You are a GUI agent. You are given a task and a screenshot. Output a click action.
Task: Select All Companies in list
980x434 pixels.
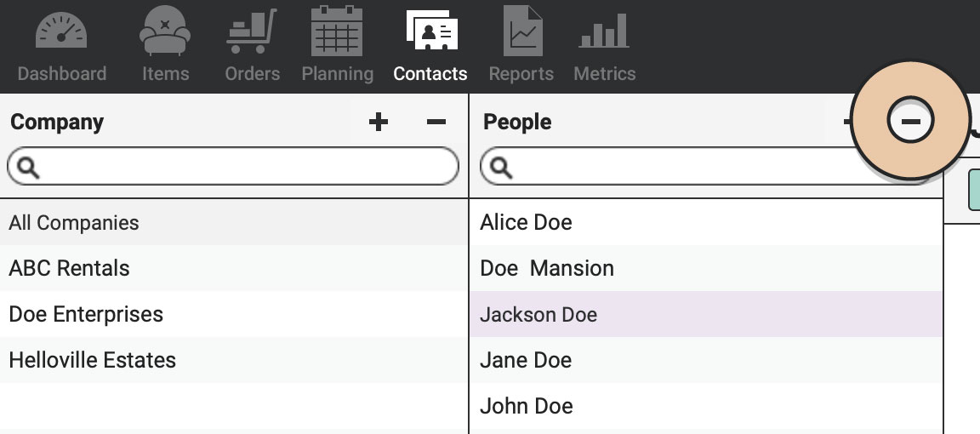tap(234, 223)
